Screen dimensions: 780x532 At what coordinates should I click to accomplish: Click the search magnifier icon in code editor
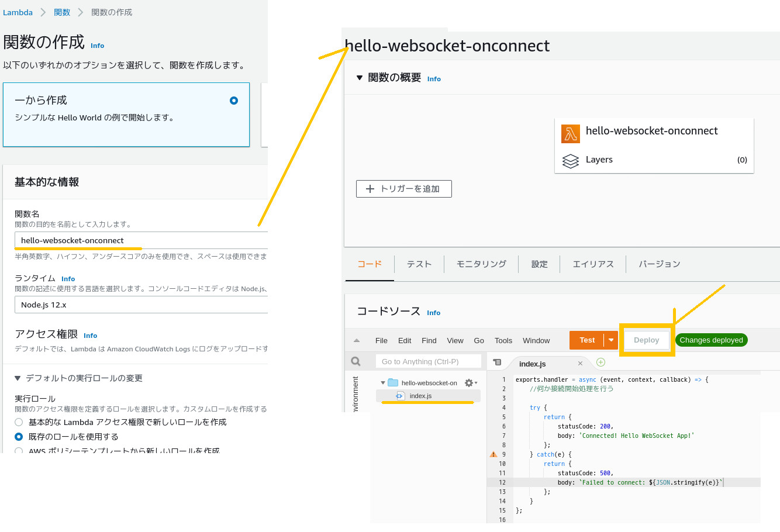[x=356, y=361]
